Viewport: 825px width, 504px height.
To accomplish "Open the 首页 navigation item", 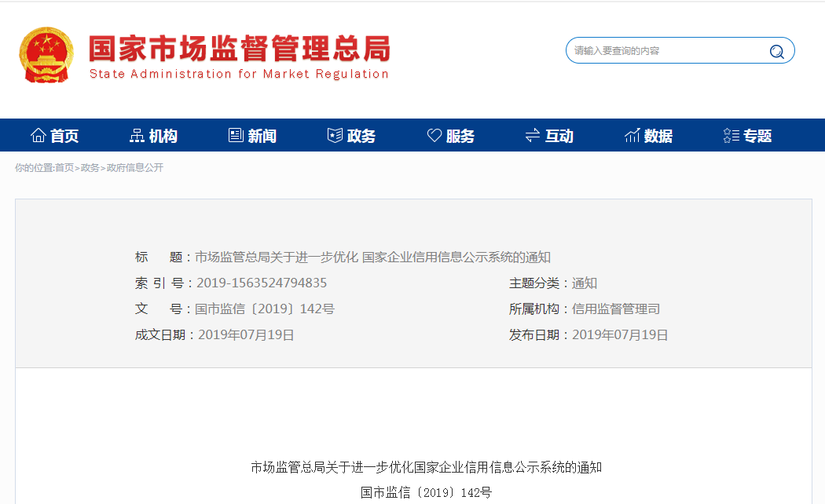I will [x=54, y=136].
